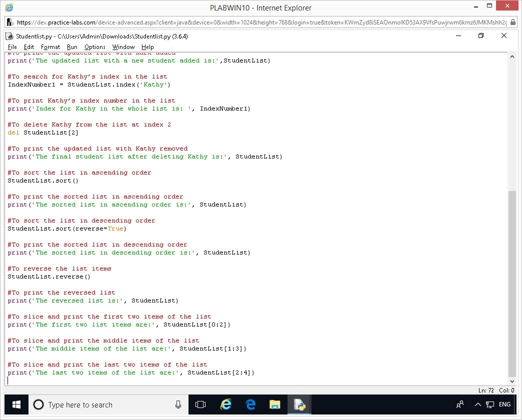
Task: Open File Explorer from the taskbar
Action: (x=275, y=404)
